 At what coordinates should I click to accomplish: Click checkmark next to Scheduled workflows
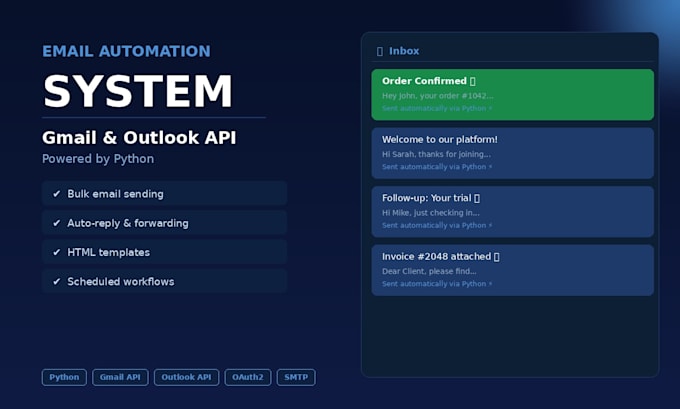[x=56, y=281]
